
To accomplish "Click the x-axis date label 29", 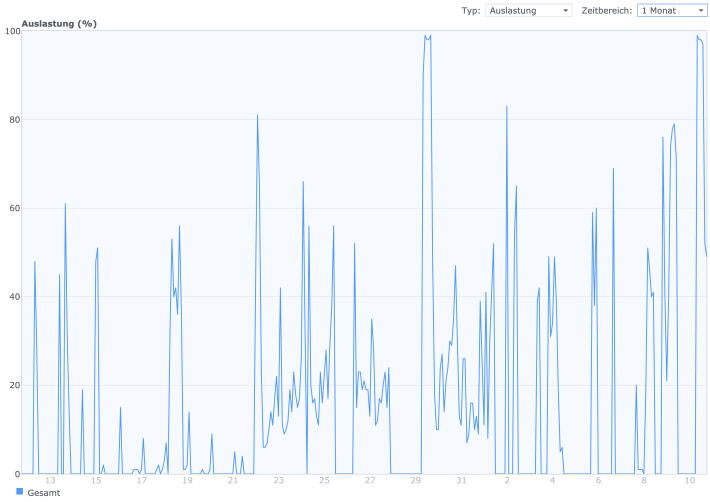I will coord(415,480).
